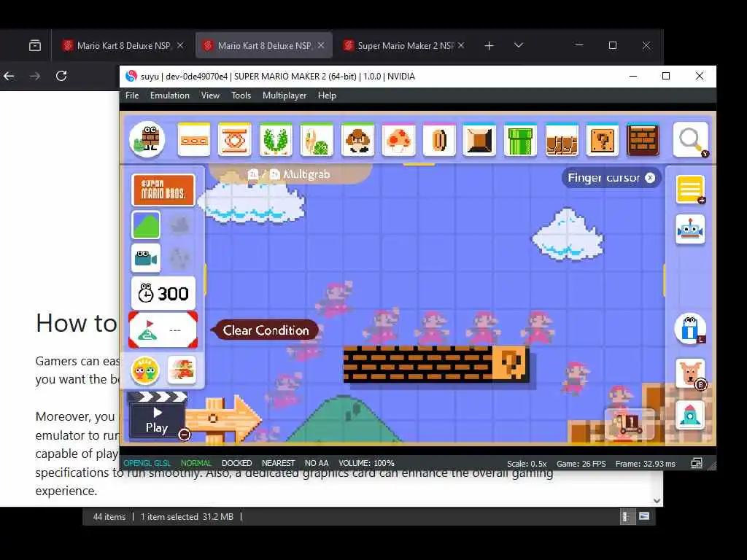The width and height of the screenshot is (747, 560).
Task: Select the trampoline item in palette
Action: pyautogui.click(x=234, y=140)
